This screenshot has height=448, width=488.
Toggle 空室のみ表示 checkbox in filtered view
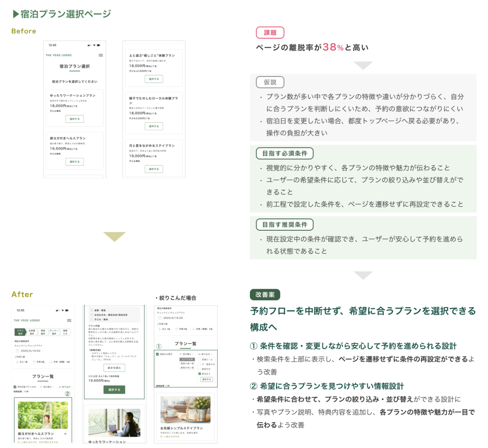click(157, 354)
